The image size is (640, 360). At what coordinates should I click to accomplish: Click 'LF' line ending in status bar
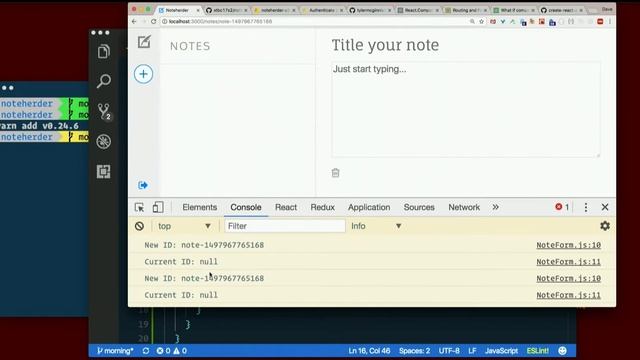[472, 351]
